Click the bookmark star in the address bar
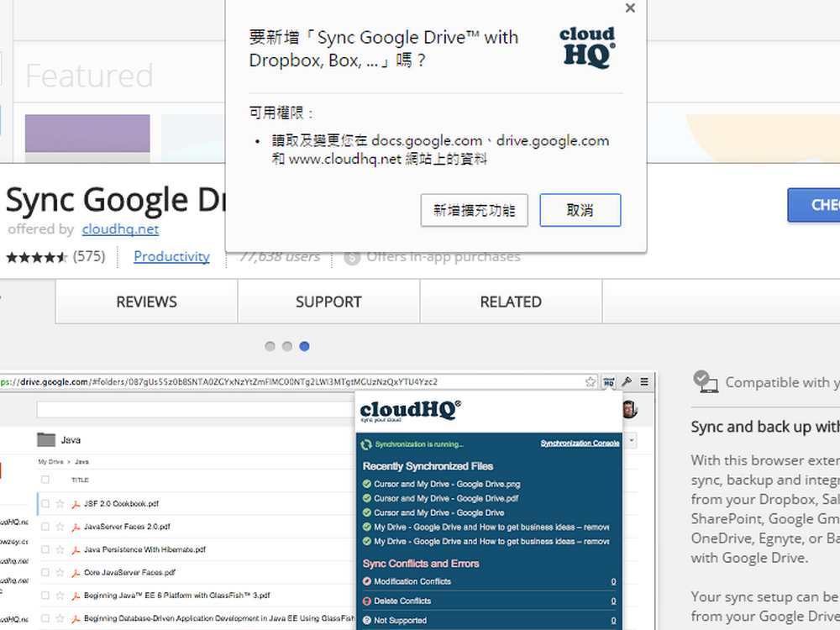This screenshot has width=840, height=630. click(x=590, y=381)
